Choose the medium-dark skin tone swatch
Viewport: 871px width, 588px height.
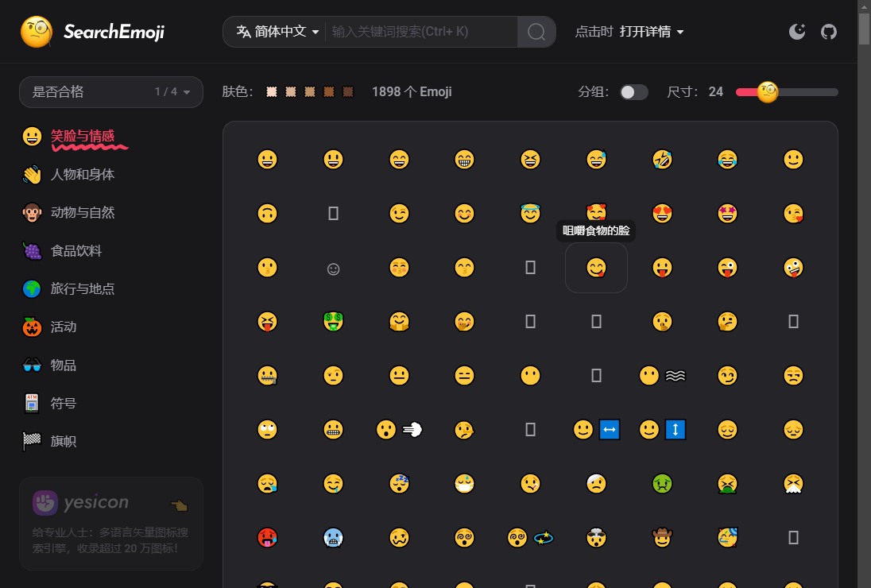pos(329,91)
